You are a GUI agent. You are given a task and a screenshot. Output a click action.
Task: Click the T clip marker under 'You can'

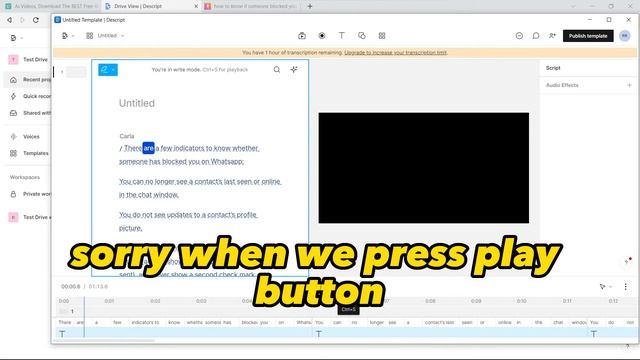[319, 333]
